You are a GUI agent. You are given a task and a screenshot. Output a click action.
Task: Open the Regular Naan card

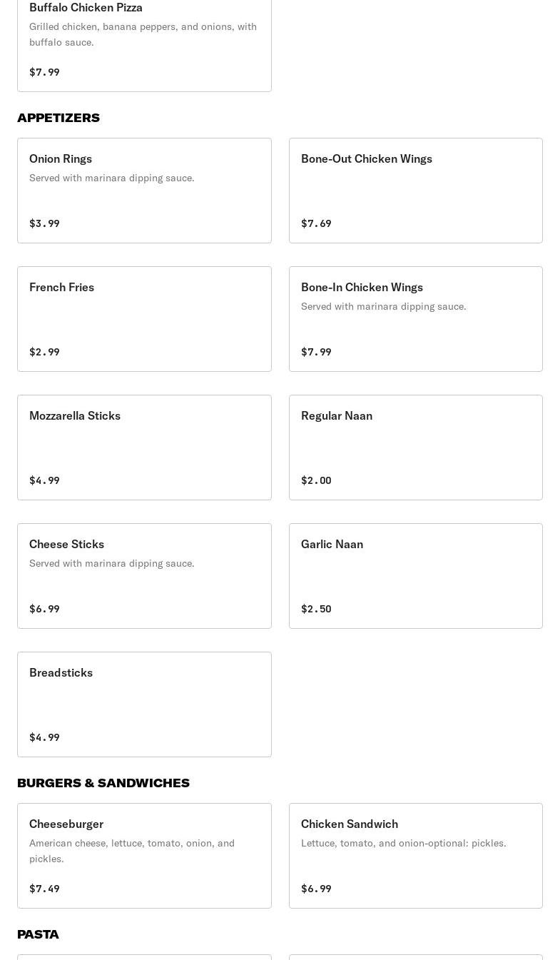416,448
